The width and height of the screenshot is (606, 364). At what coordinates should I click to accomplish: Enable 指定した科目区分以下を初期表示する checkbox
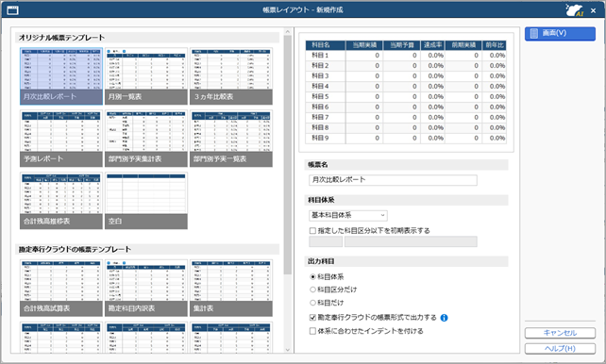click(312, 231)
